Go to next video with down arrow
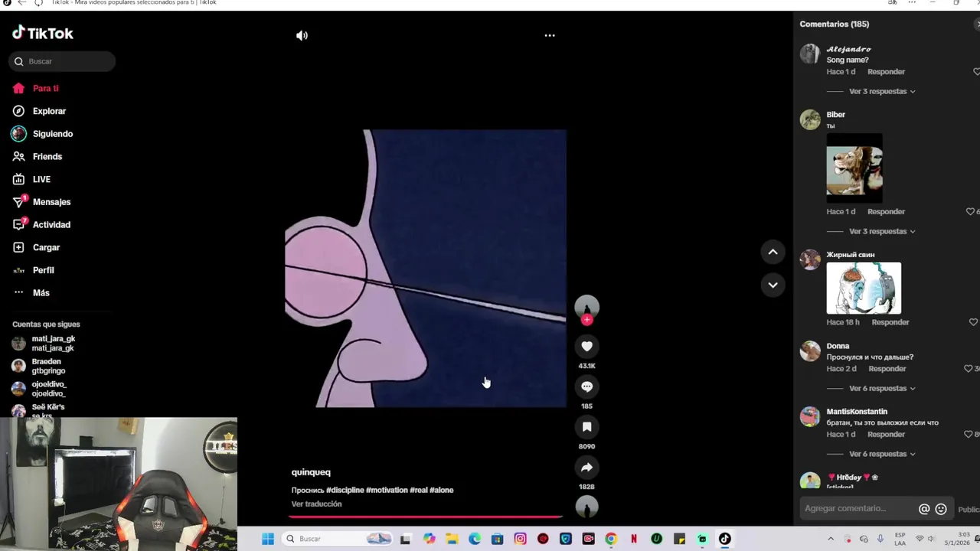The image size is (980, 551). click(773, 285)
